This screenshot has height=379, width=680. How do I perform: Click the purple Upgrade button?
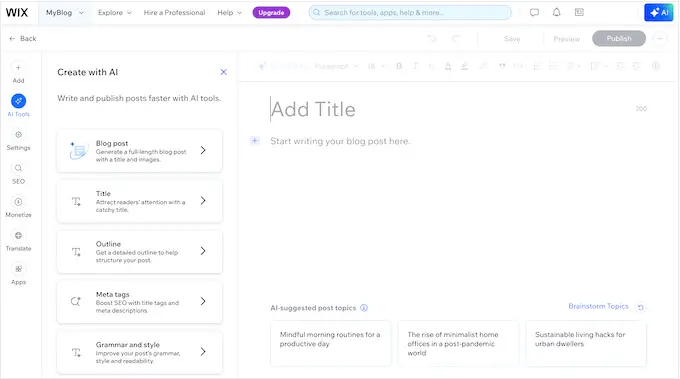coord(271,13)
